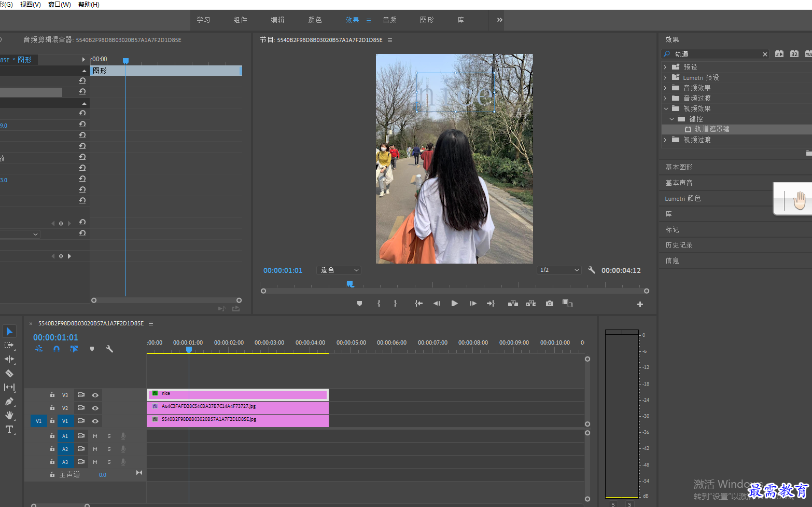Select the Razor tool

pos(9,373)
